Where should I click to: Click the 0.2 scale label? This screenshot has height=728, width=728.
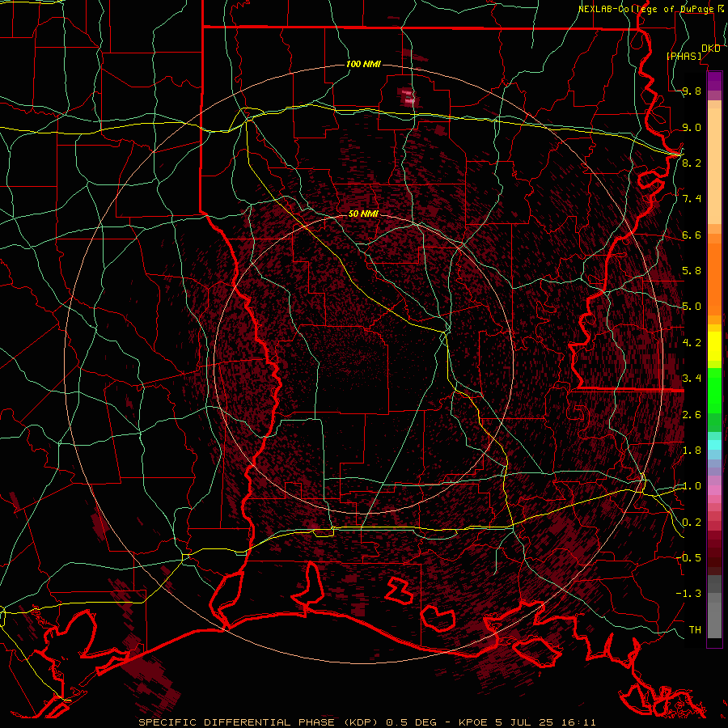coord(692,522)
